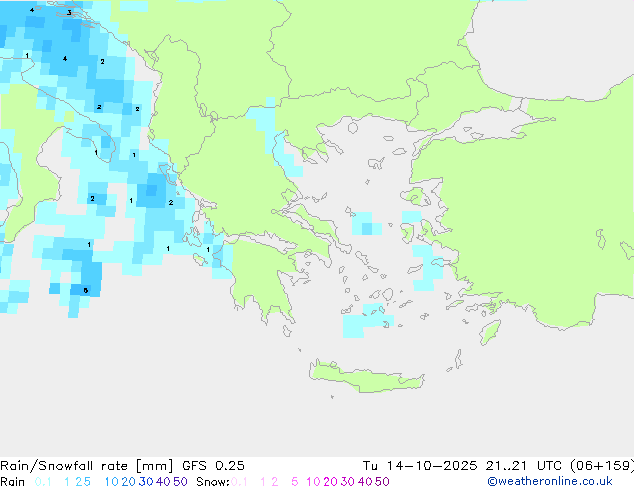
Task: Select the Rain legend value 0.1
Action: 43,482
